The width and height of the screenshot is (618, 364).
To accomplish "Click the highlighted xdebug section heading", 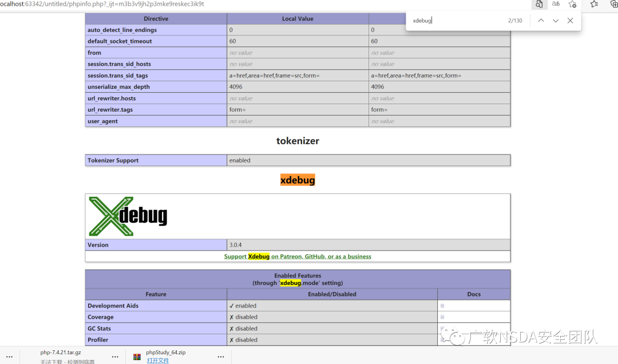I will click(298, 180).
